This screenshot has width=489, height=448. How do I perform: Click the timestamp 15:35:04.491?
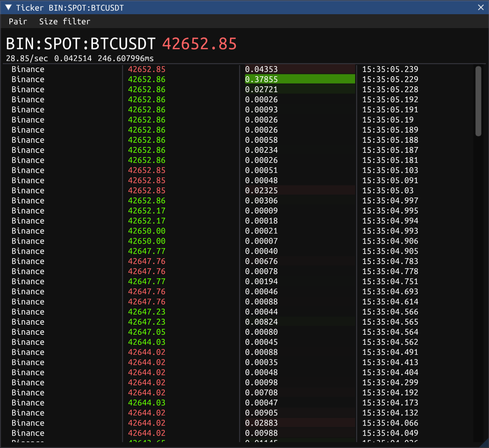click(390, 352)
